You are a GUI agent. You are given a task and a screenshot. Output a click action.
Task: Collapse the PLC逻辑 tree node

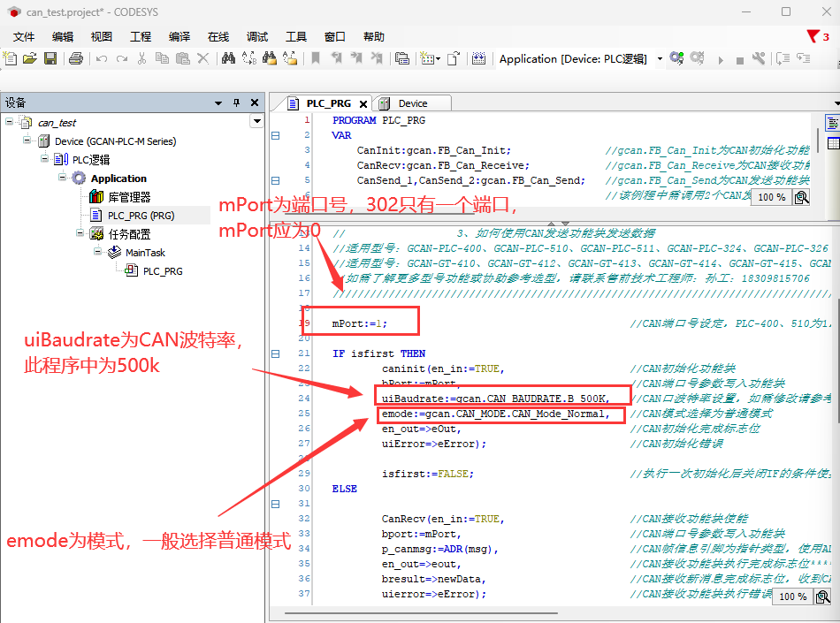click(x=45, y=158)
